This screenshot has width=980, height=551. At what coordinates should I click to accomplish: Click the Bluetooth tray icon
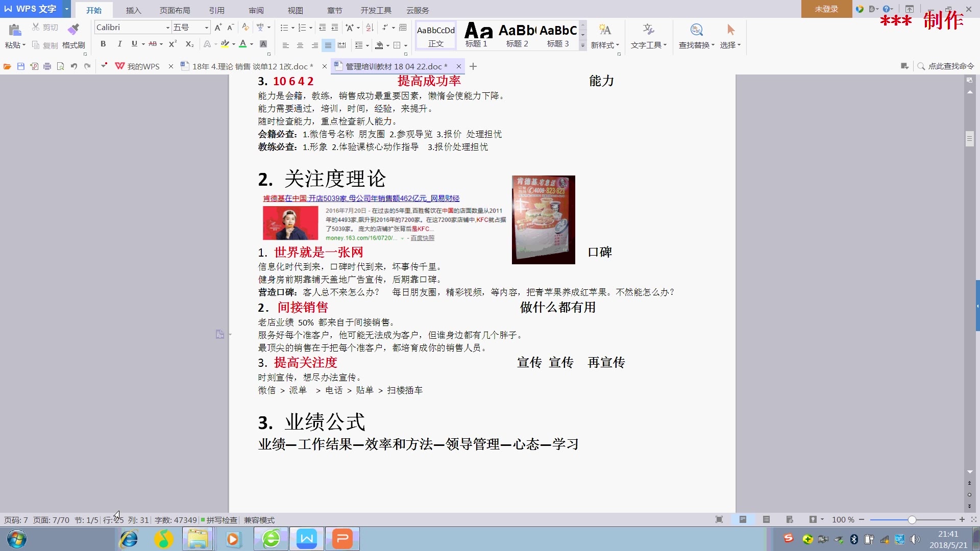pyautogui.click(x=854, y=539)
